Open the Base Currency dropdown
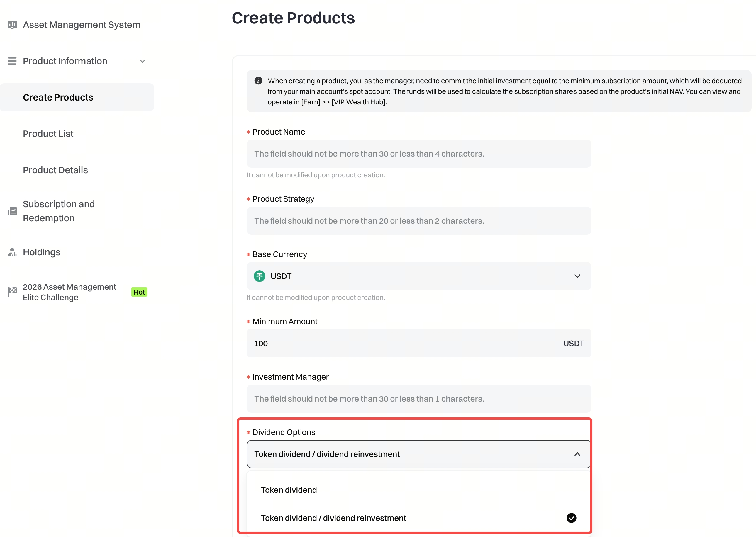756x537 pixels. 419,276
